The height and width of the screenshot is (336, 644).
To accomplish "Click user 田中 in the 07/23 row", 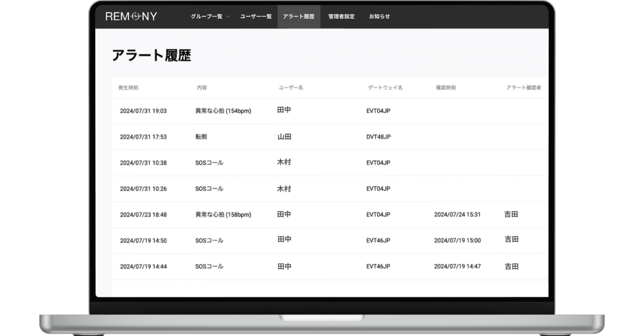I will click(284, 214).
